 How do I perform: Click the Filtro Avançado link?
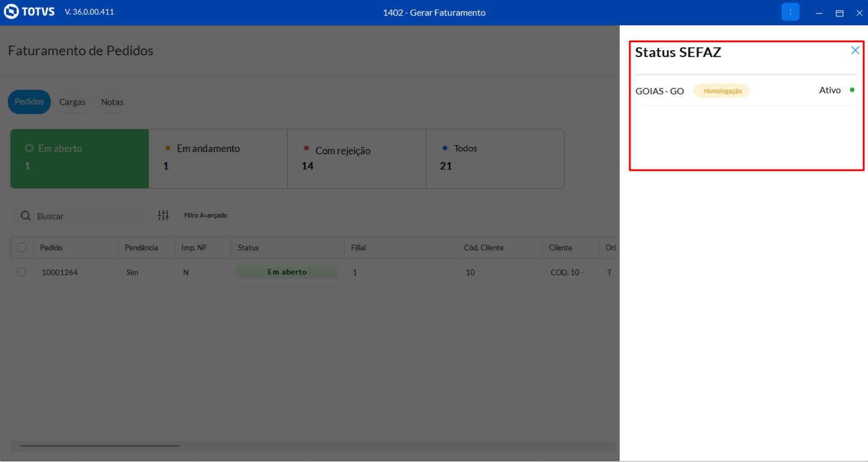pos(205,216)
